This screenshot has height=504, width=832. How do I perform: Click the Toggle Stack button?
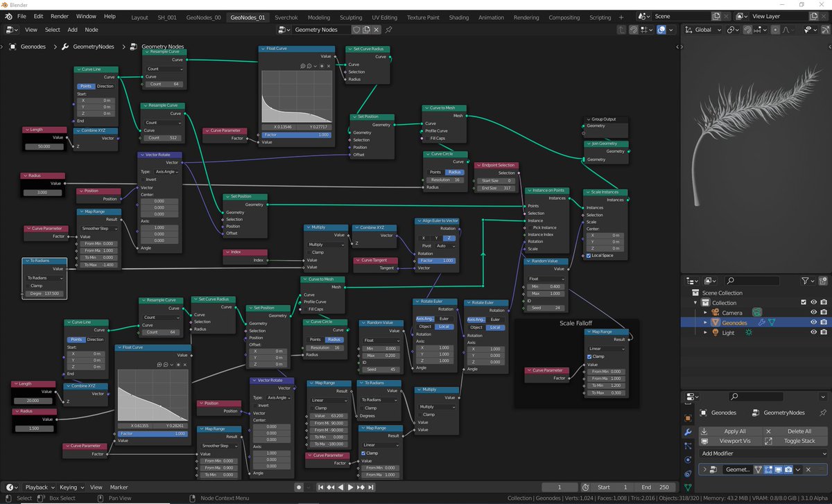pyautogui.click(x=796, y=440)
